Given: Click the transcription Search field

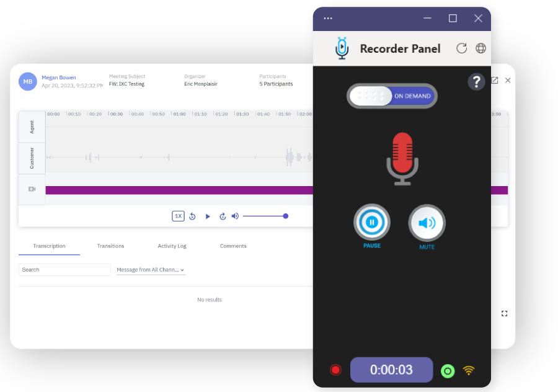Looking at the screenshot, I should tap(64, 270).
